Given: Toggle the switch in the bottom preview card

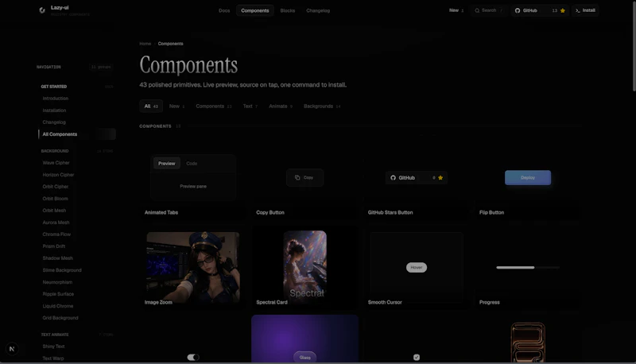Looking at the screenshot, I should pyautogui.click(x=193, y=357).
